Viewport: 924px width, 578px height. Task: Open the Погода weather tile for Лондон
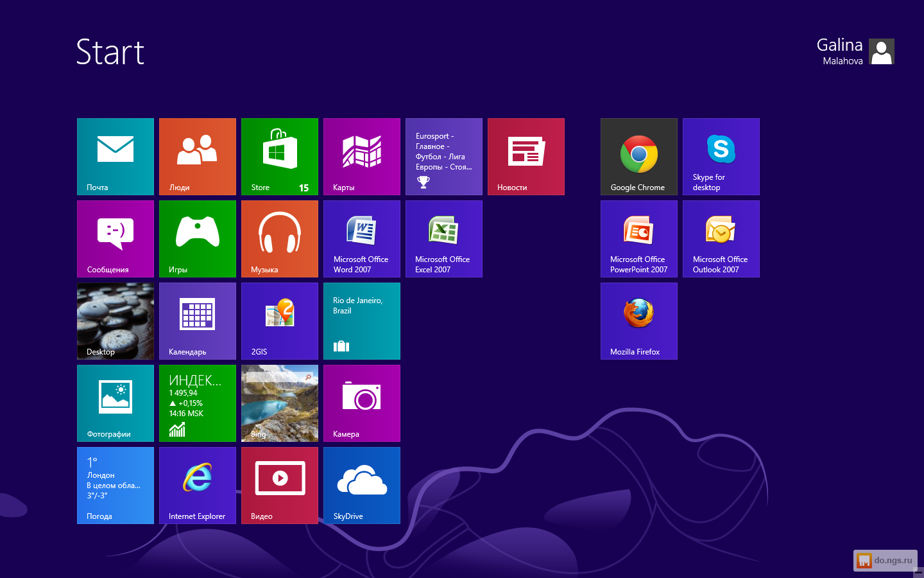(x=116, y=486)
